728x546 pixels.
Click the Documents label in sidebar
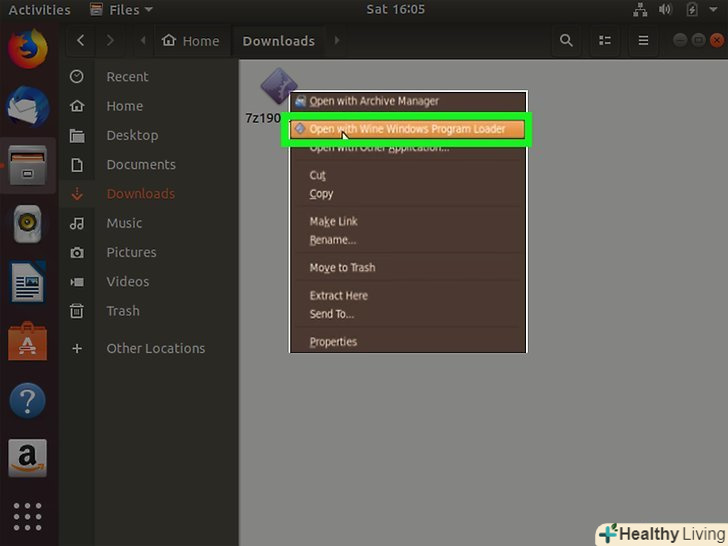point(141,164)
